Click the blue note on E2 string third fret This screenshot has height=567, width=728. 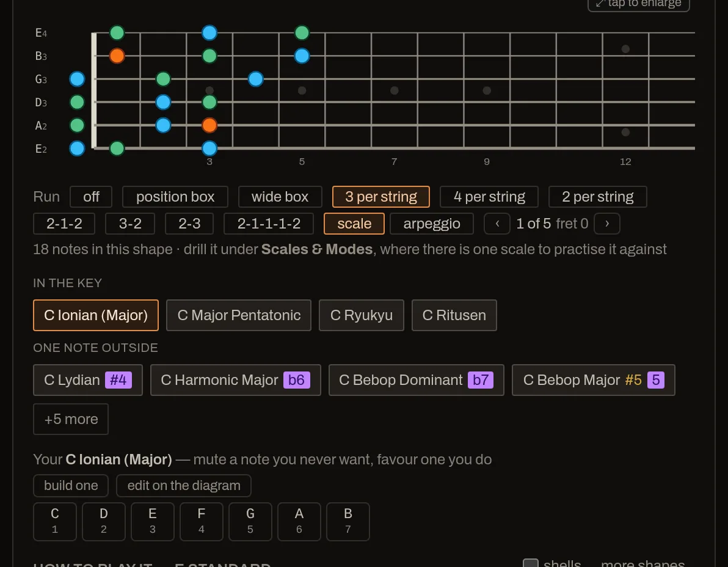[209, 148]
